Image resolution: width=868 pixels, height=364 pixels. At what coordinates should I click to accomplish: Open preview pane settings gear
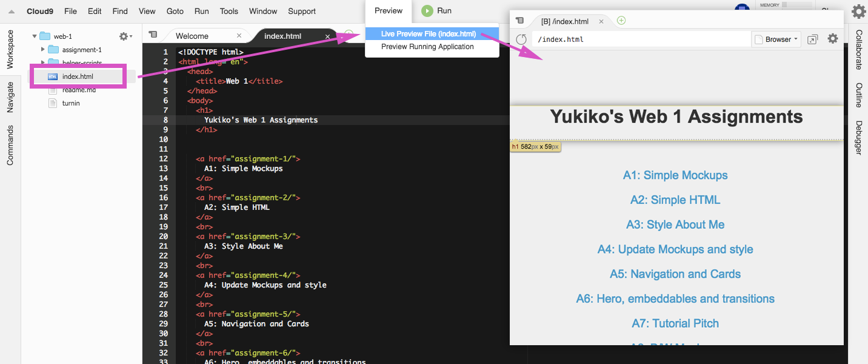[833, 39]
